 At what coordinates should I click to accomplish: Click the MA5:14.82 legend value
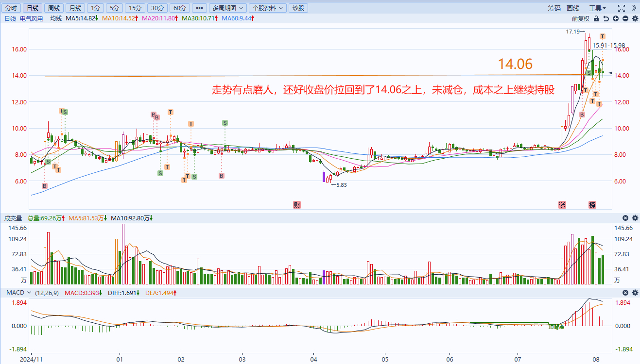82,18
